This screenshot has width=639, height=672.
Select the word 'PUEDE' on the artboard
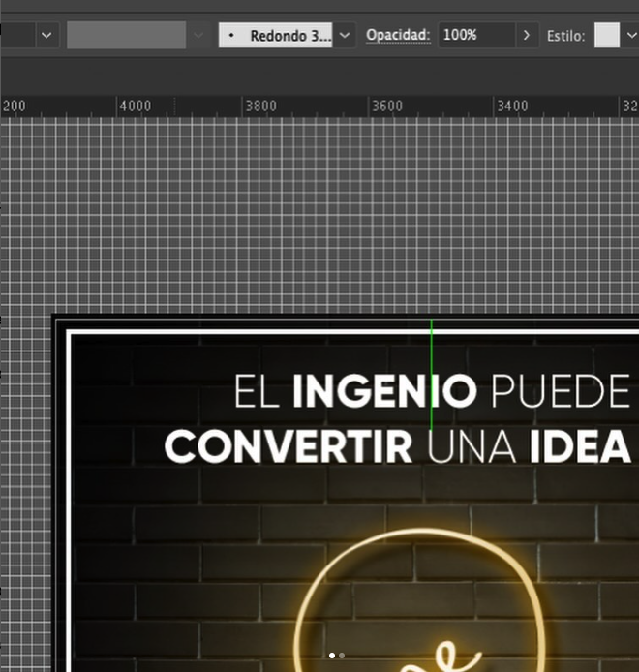(x=561, y=392)
